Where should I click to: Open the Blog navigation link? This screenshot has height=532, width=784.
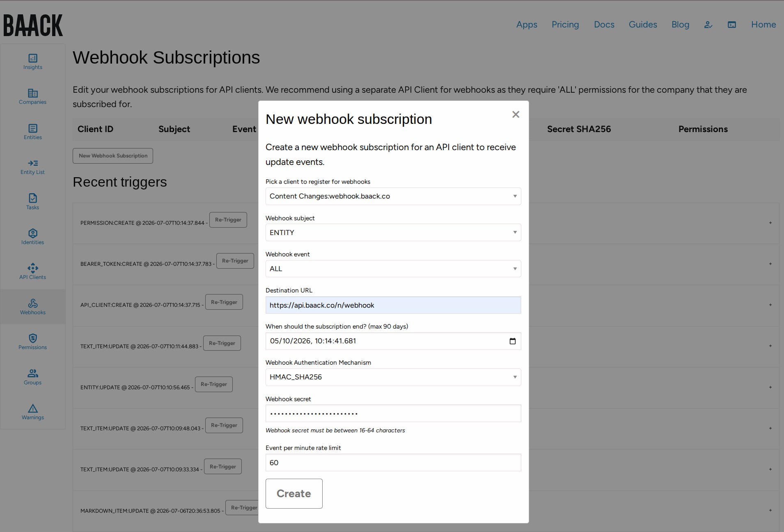[x=680, y=25]
